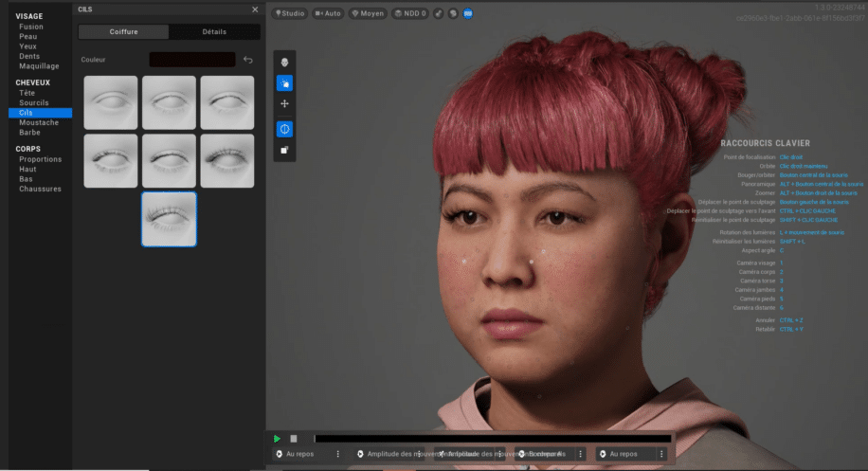Viewport: 868px width, 471px height.
Task: Open Haut under Corps
Action: (27, 170)
